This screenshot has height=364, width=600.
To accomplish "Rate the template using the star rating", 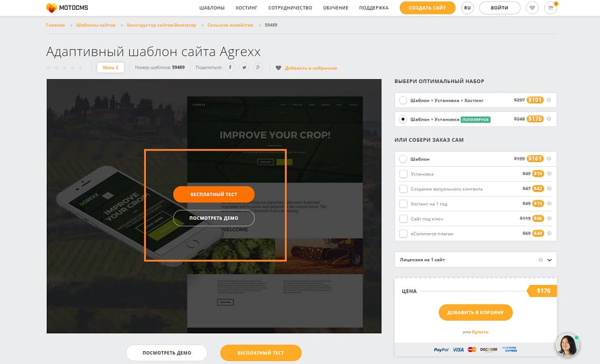I will click(65, 67).
